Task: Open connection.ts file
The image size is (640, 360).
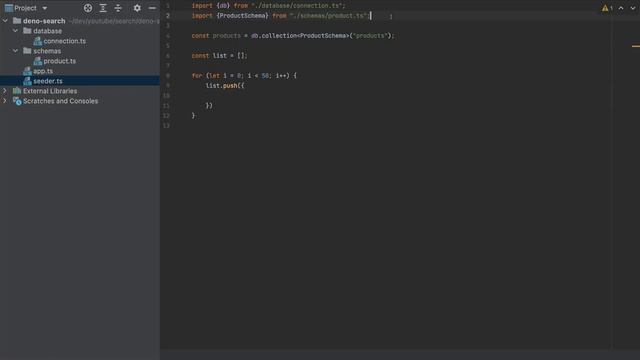Action: [64, 41]
